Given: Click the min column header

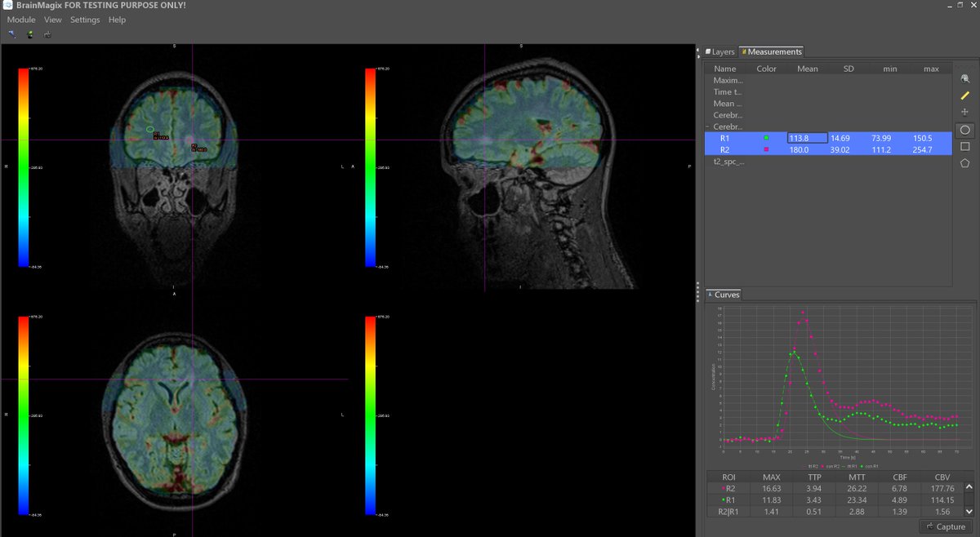Looking at the screenshot, I should (x=889, y=69).
